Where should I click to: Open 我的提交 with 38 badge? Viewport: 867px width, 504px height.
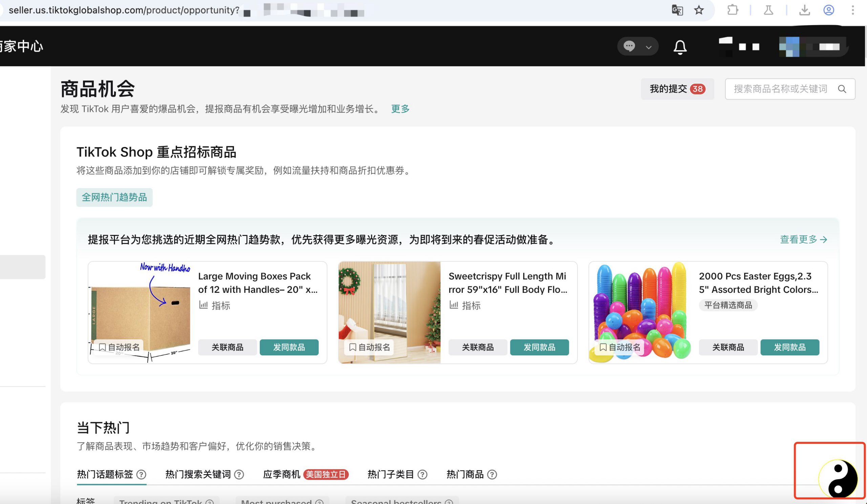tap(677, 89)
